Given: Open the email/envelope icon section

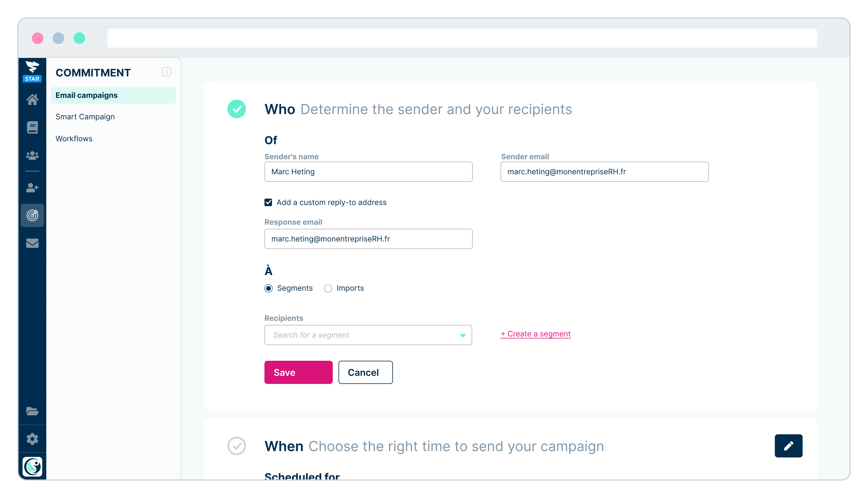Looking at the screenshot, I should pyautogui.click(x=33, y=243).
